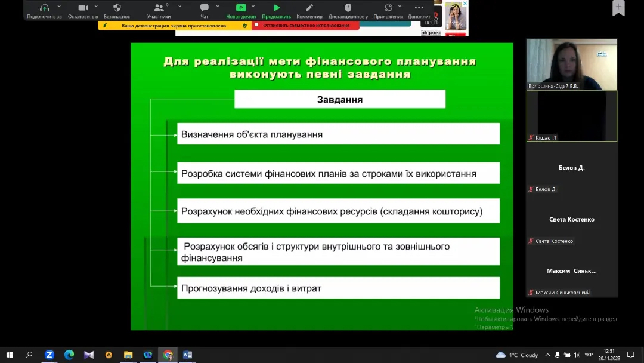Open Zoom from the Windows taskbar
The height and width of the screenshot is (363, 644).
tap(49, 355)
